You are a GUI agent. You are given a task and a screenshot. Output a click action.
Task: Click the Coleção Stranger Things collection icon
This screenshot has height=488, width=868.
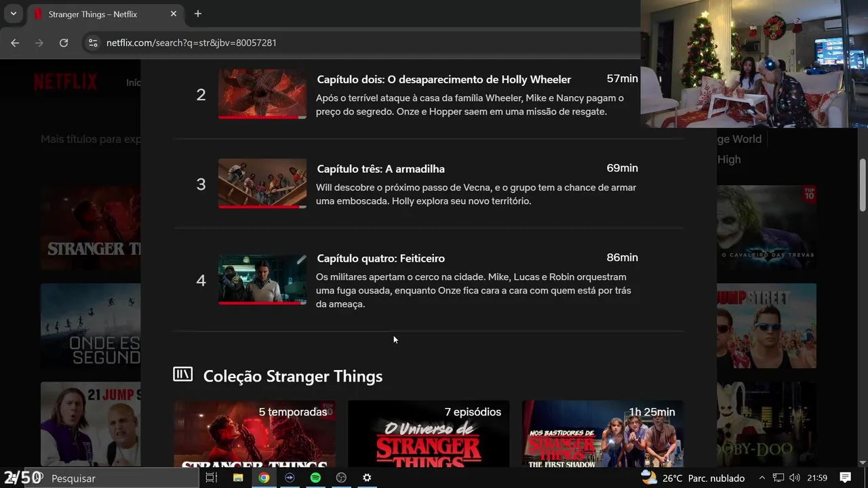[x=182, y=374]
